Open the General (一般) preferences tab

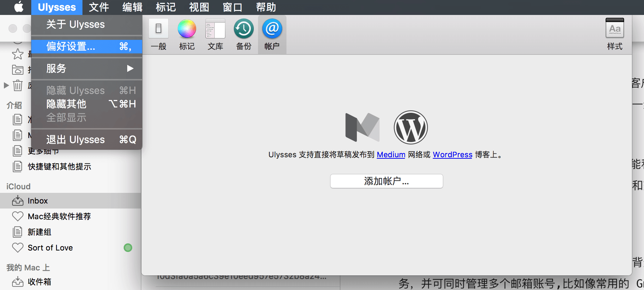[x=159, y=35]
